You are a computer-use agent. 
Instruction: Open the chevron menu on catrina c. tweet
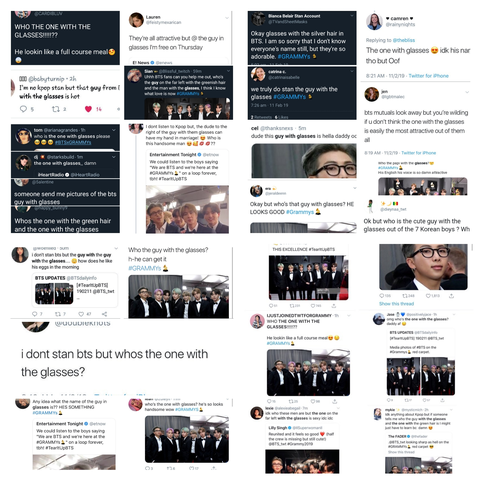click(352, 71)
